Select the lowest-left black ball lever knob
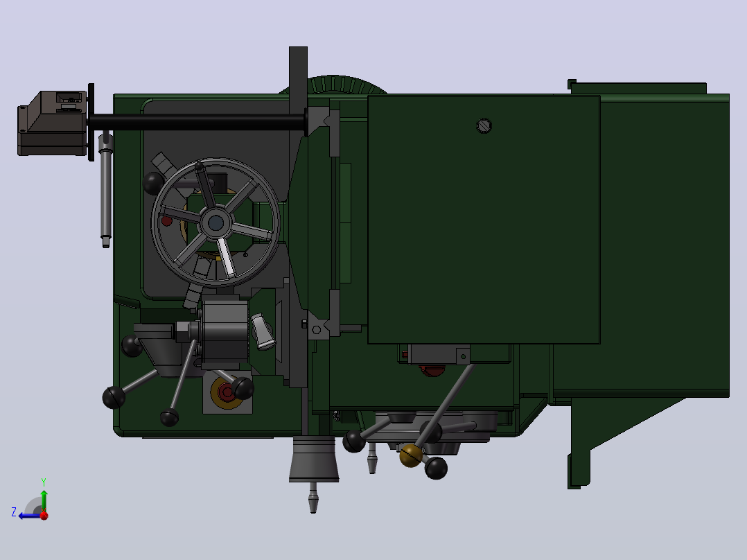 point(114,398)
